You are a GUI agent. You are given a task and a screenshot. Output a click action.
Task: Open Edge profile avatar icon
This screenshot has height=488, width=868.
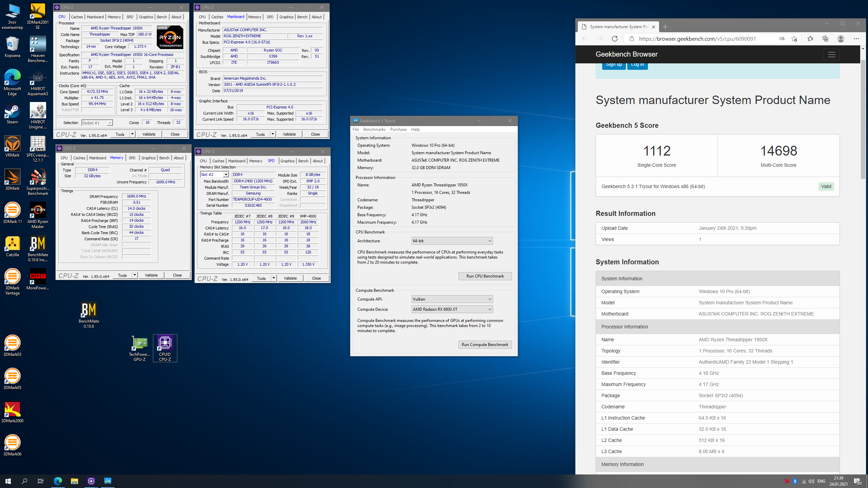[841, 39]
